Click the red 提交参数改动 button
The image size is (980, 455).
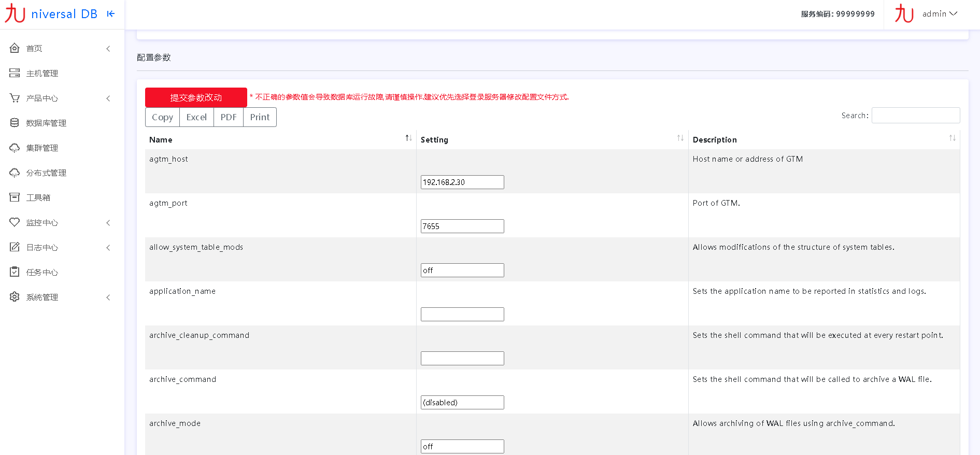(x=196, y=97)
